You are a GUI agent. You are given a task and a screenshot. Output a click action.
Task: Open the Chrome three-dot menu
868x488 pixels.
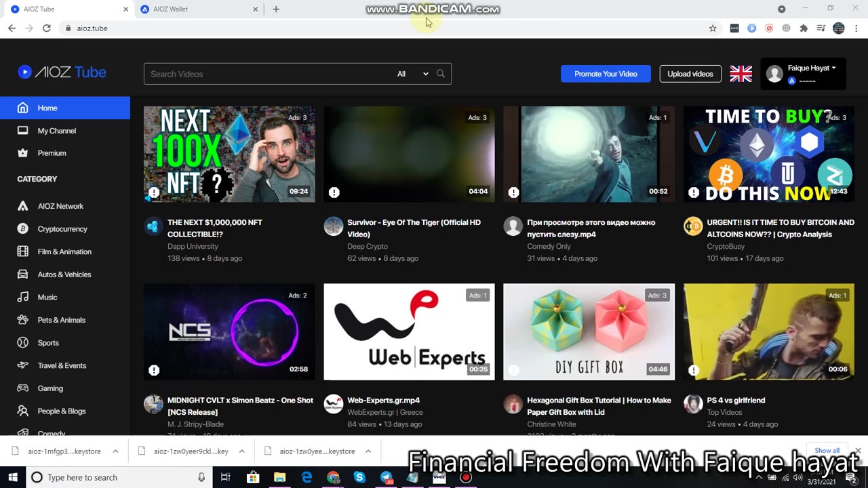(x=856, y=28)
